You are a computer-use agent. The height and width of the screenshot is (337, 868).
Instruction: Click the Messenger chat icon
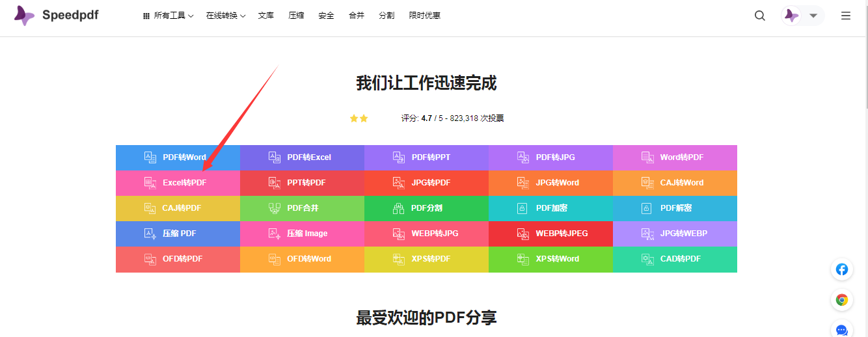point(842,330)
